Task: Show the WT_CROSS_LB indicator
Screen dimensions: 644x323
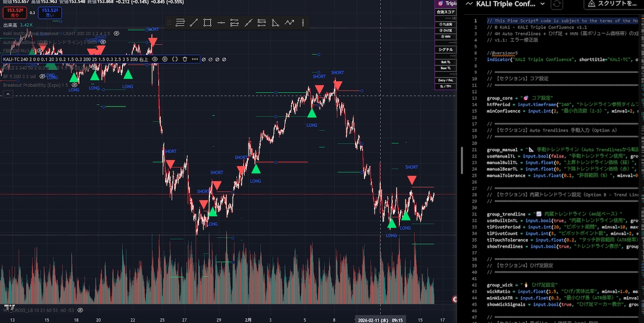Action: tap(80, 310)
